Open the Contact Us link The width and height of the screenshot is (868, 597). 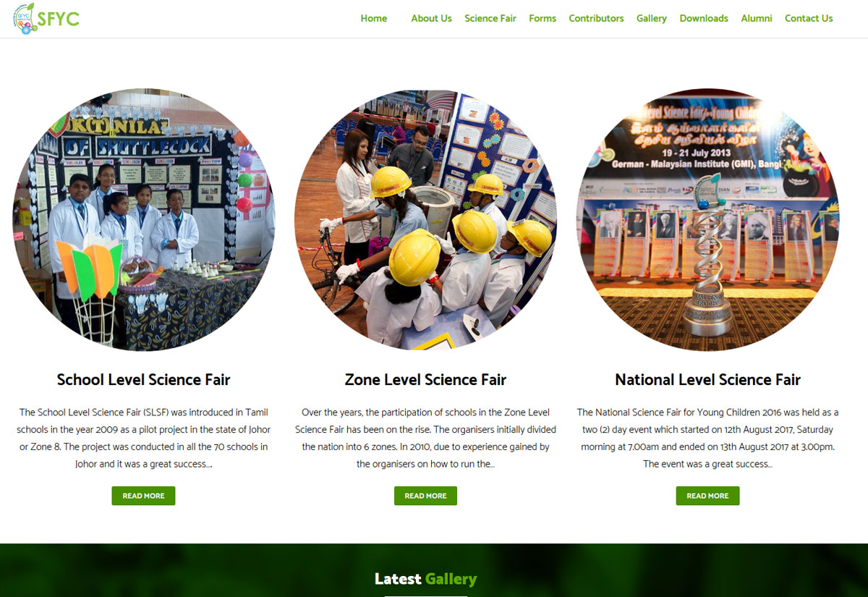tap(809, 19)
